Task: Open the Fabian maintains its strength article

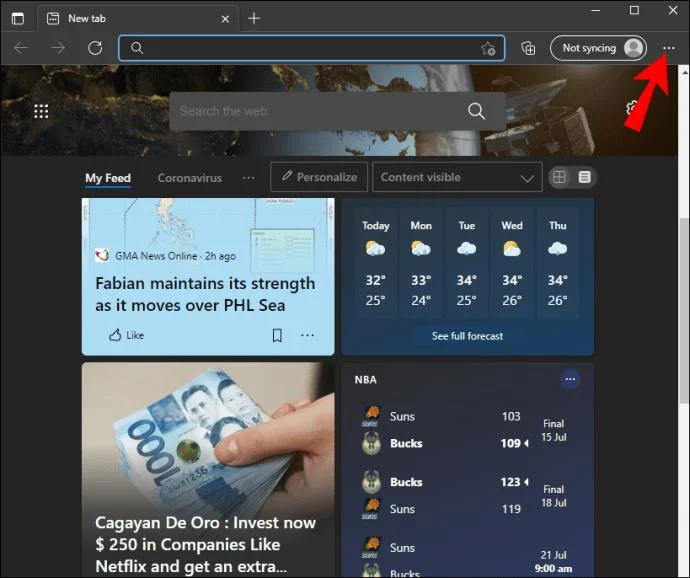Action: click(x=205, y=294)
